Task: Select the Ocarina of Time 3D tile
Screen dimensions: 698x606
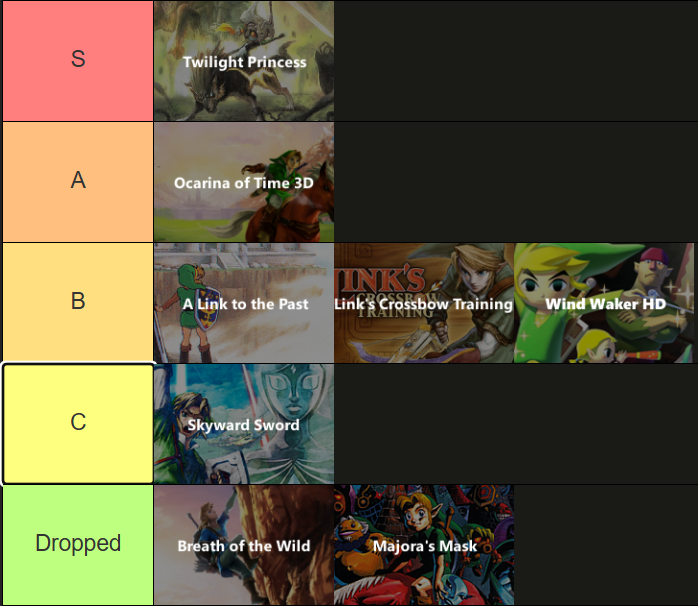Action: point(243,182)
